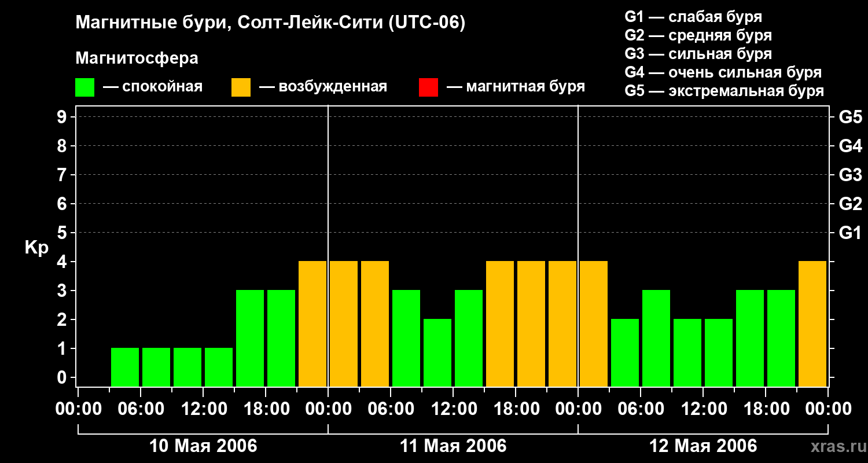Viewport: 868px width, 463px height.
Task: Click the G3 label on right axis
Action: click(850, 175)
